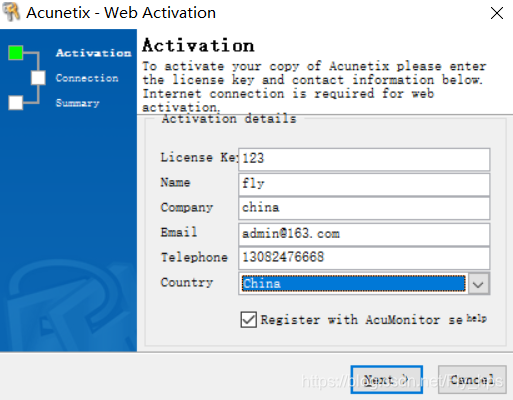Click the Next button
The image size is (513, 400).
coord(387,379)
